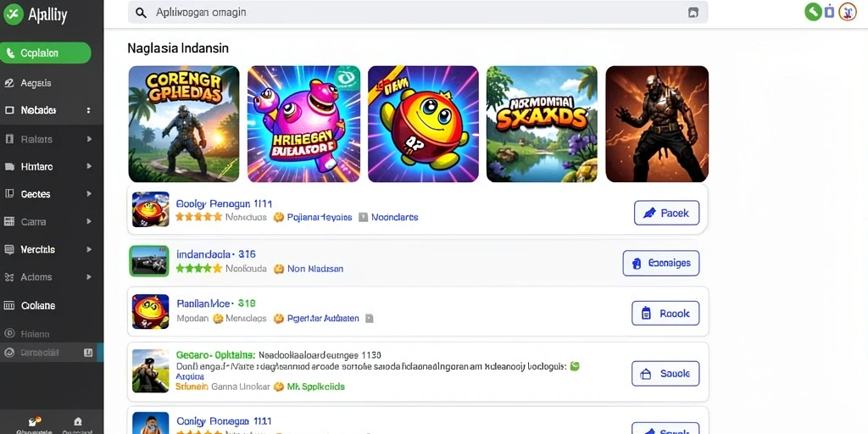Open the profile avatar at top right
868x434 pixels.
(848, 12)
